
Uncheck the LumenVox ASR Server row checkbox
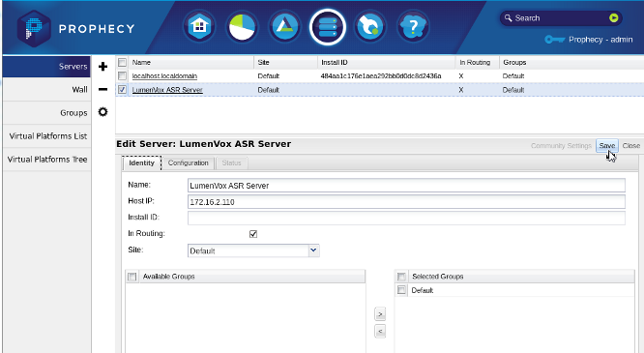[122, 90]
